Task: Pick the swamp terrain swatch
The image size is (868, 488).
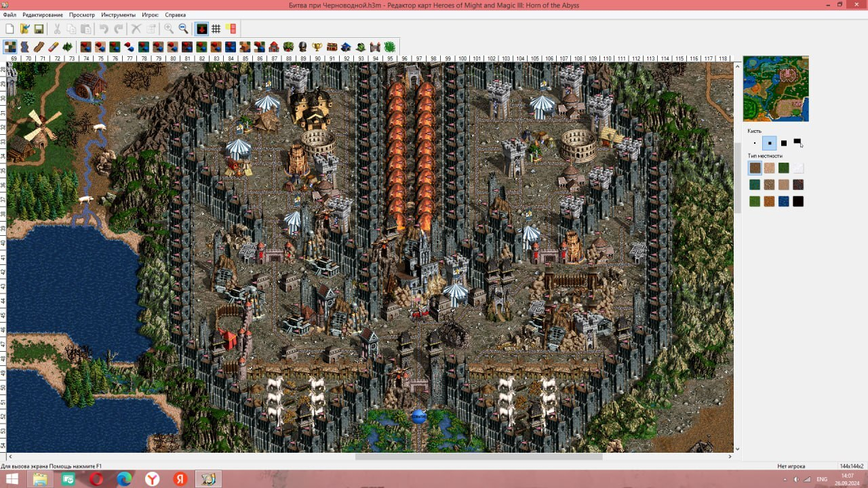Action: pyautogui.click(x=755, y=184)
